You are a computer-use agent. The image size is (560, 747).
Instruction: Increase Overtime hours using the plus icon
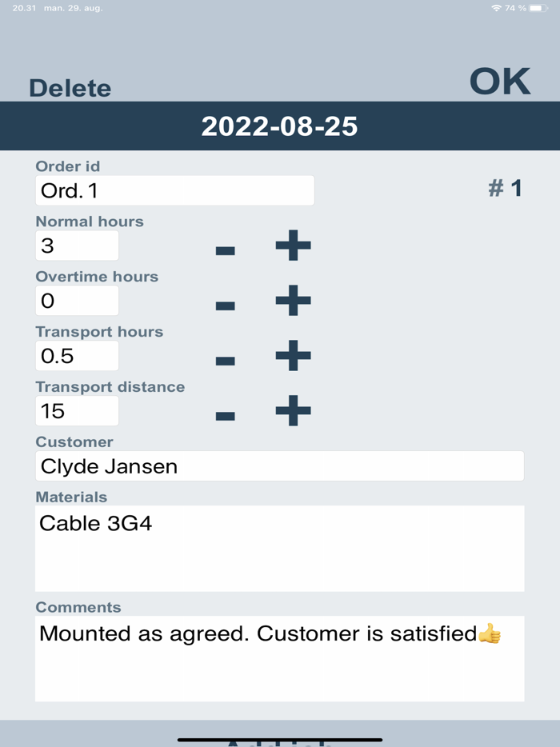pyautogui.click(x=292, y=301)
